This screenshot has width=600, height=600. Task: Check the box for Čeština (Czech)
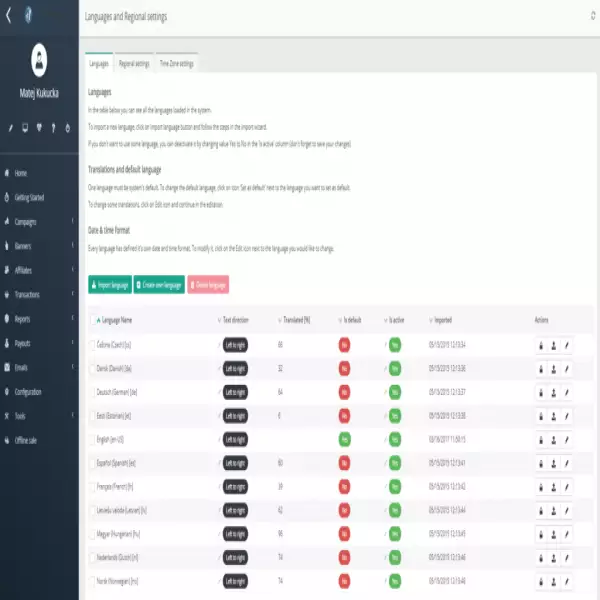(94, 344)
